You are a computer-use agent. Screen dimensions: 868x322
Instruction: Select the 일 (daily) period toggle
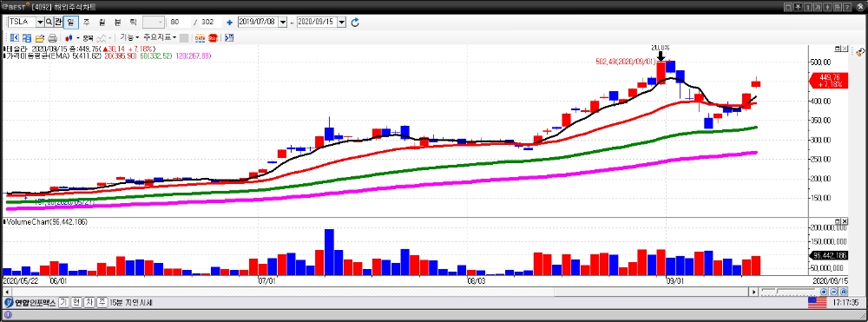coord(71,22)
